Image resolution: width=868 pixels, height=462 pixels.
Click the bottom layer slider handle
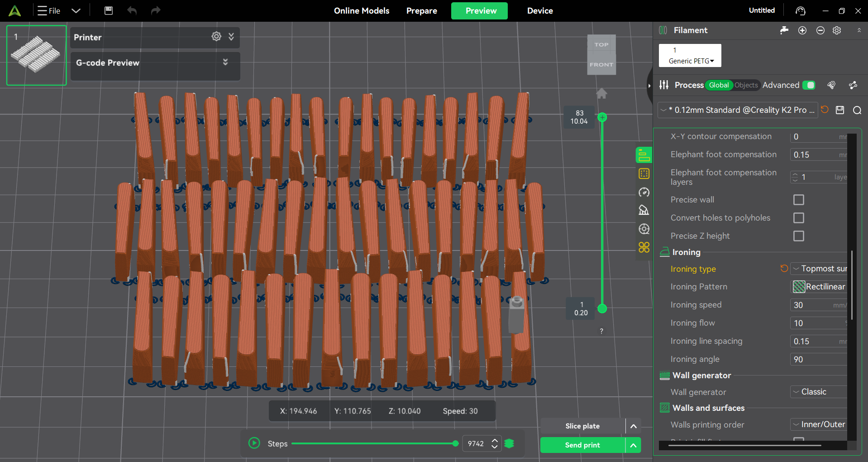click(x=602, y=308)
